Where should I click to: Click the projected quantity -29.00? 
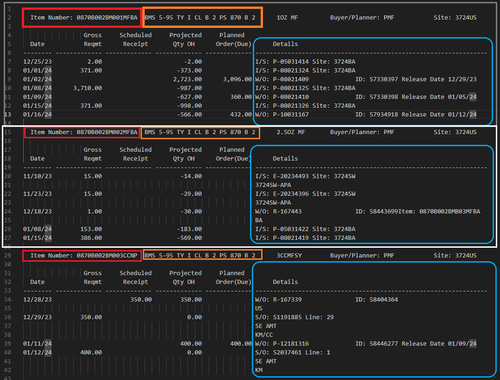[191, 194]
